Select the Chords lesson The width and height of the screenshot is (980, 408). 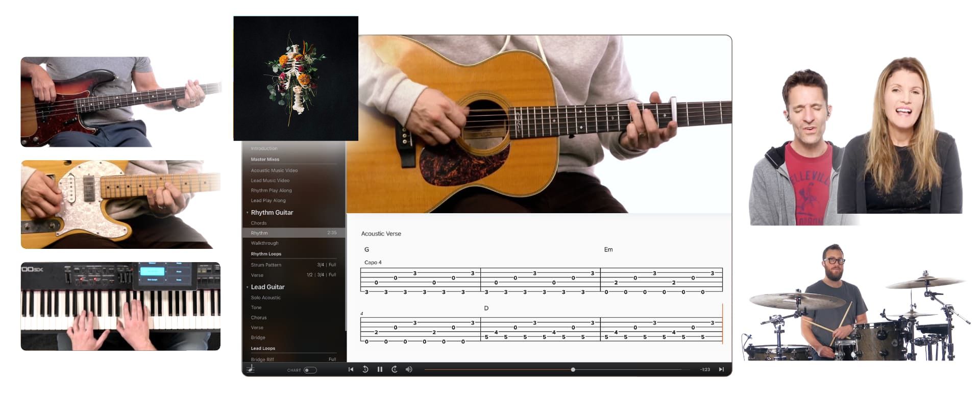pyautogui.click(x=259, y=223)
